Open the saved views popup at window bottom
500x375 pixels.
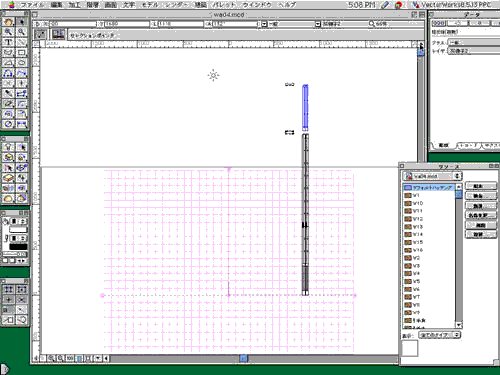point(98,358)
